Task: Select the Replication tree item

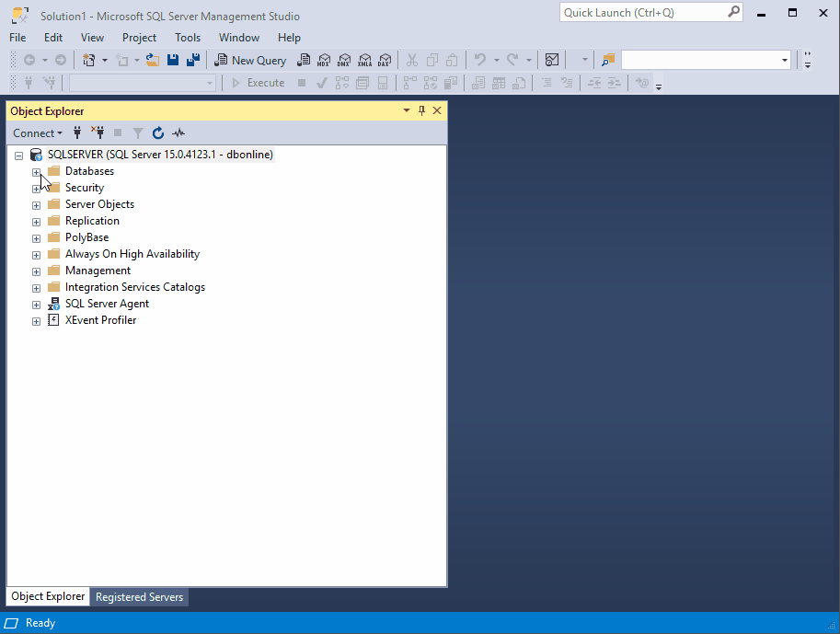Action: (x=92, y=221)
